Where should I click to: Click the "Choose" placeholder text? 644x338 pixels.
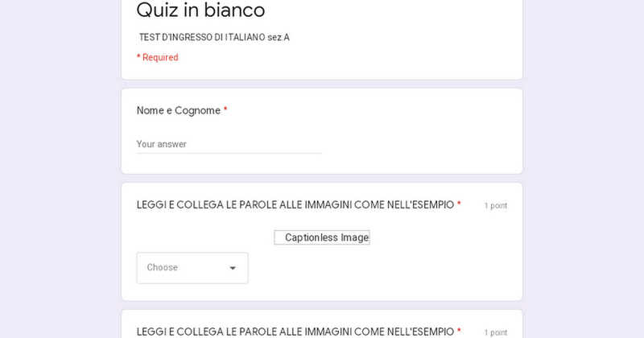pos(163,268)
